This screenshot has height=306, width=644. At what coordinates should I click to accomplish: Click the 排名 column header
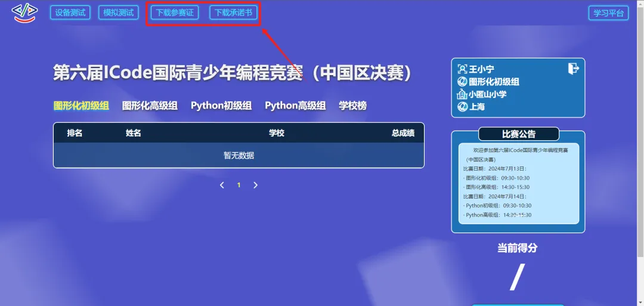point(75,133)
